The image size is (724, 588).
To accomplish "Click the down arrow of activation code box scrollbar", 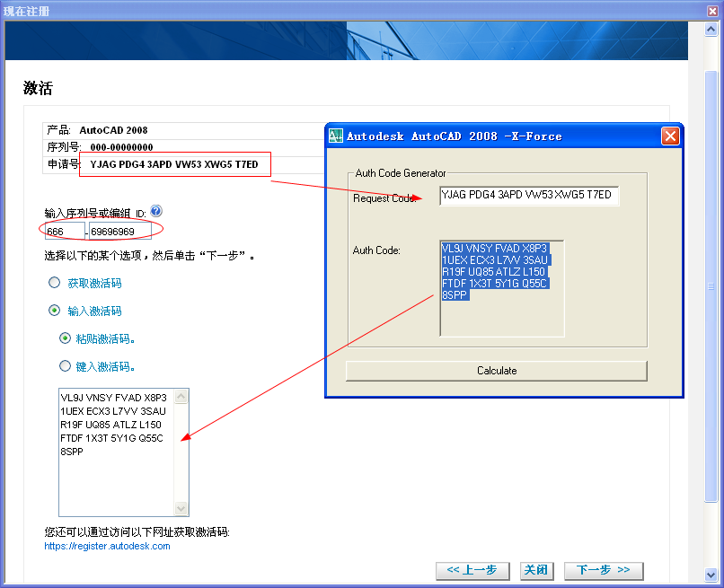I will [x=181, y=509].
